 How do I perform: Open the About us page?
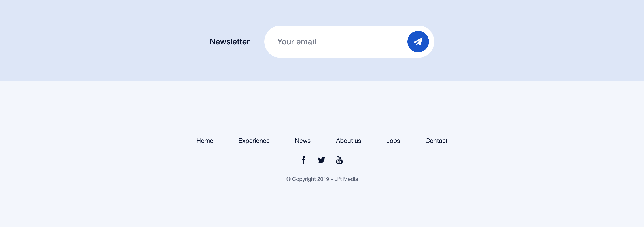(349, 141)
